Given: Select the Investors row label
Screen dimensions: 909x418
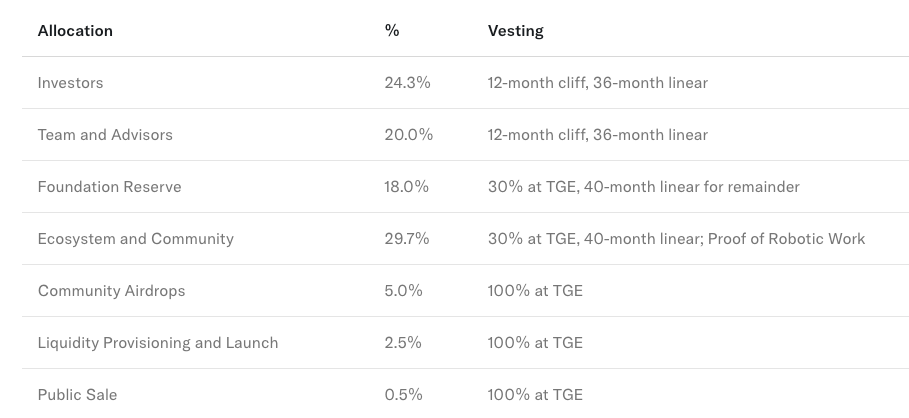Looking at the screenshot, I should [x=70, y=83].
